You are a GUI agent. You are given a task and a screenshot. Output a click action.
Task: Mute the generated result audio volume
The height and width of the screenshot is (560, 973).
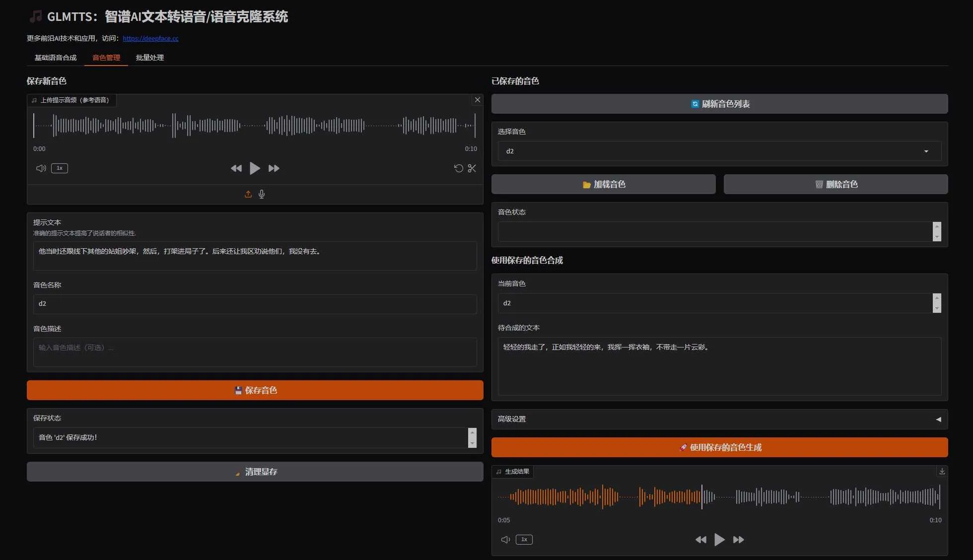pos(505,540)
